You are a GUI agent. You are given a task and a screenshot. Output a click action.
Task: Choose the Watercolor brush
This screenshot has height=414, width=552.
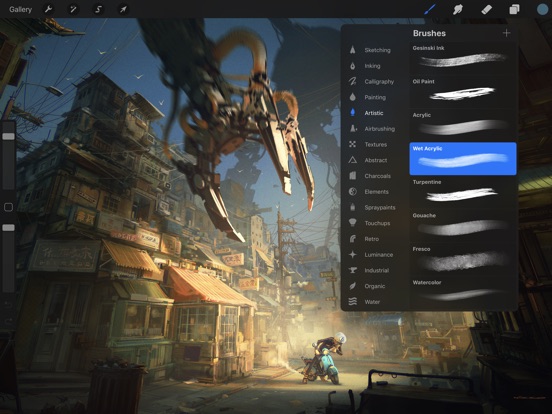point(463,292)
